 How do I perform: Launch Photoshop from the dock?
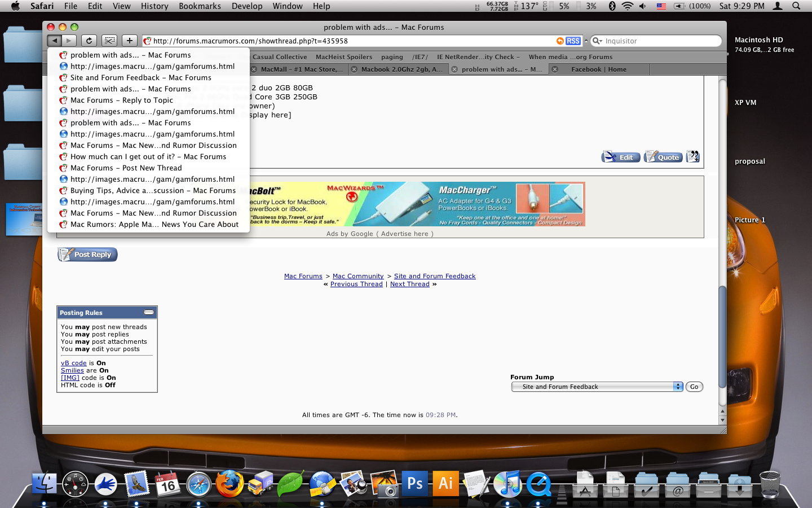(415, 484)
